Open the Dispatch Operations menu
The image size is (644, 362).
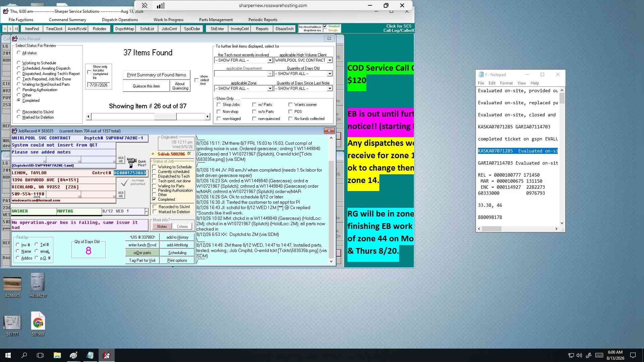(120, 20)
